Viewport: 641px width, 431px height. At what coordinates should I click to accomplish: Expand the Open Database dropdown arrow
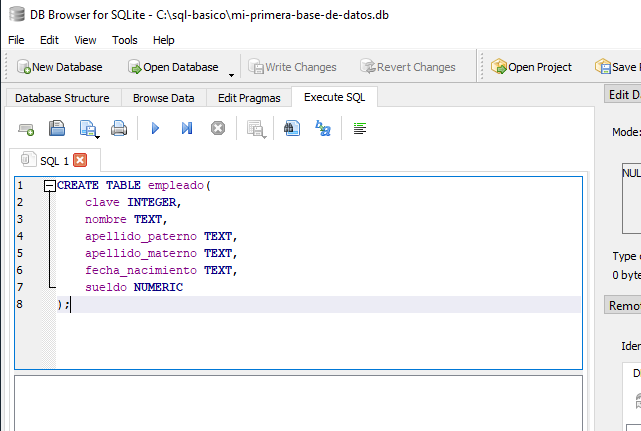click(232, 72)
